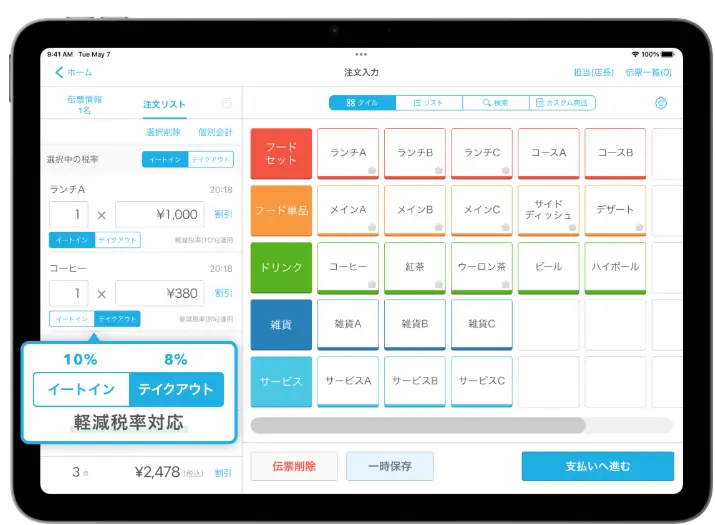Add コーヒー tile
The image size is (715, 525).
(348, 268)
